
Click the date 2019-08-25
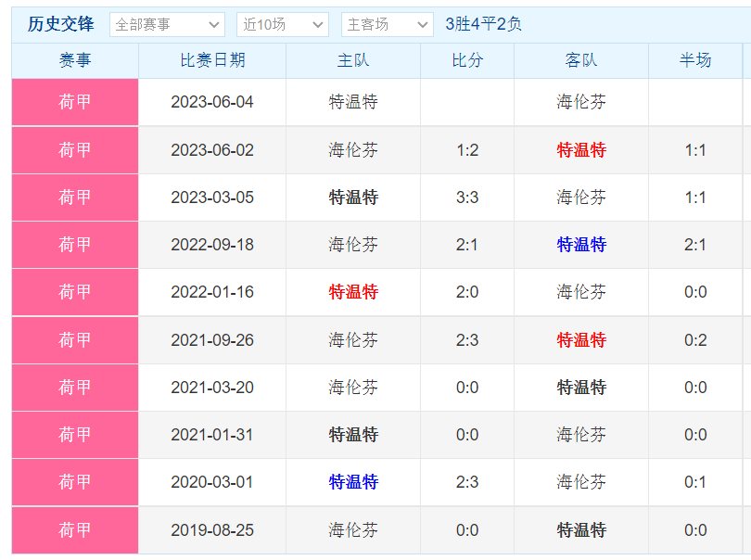[x=212, y=530]
